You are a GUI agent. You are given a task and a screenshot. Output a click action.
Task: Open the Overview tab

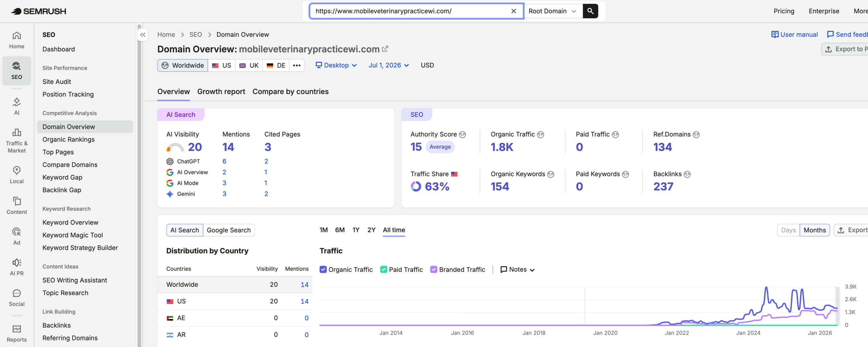pos(174,92)
